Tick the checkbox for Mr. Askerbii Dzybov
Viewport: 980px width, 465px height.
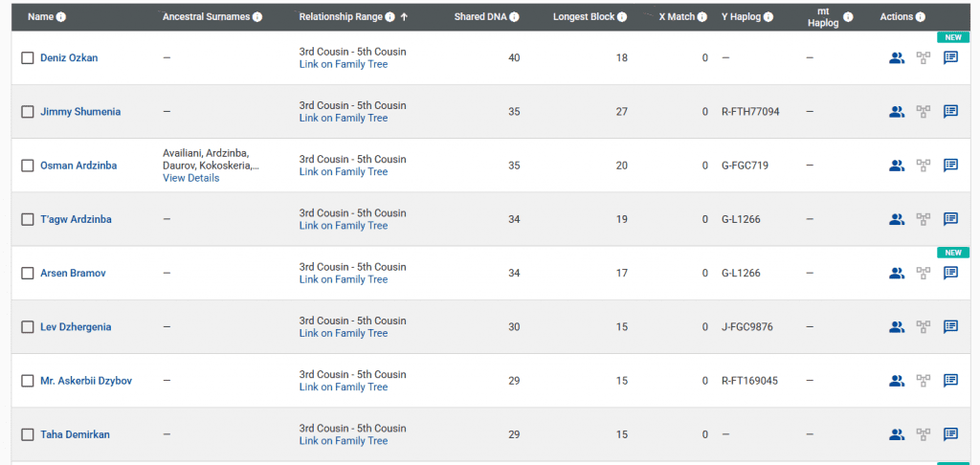[x=28, y=381]
